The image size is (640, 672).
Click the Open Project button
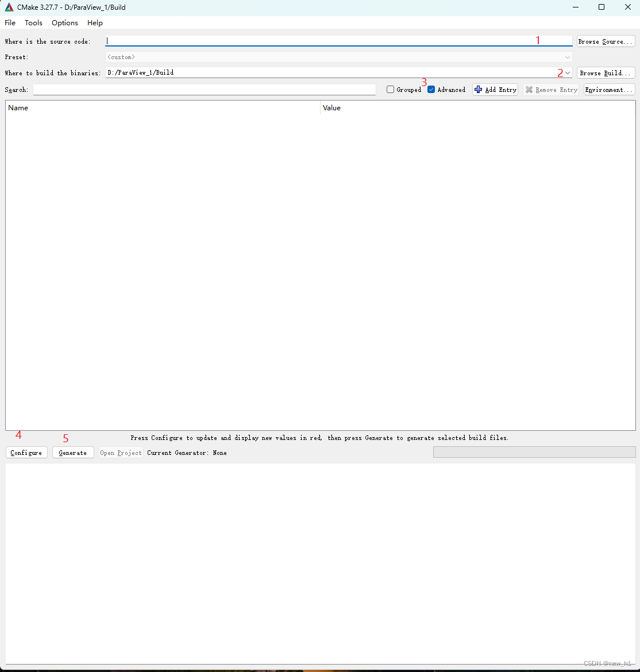point(121,453)
